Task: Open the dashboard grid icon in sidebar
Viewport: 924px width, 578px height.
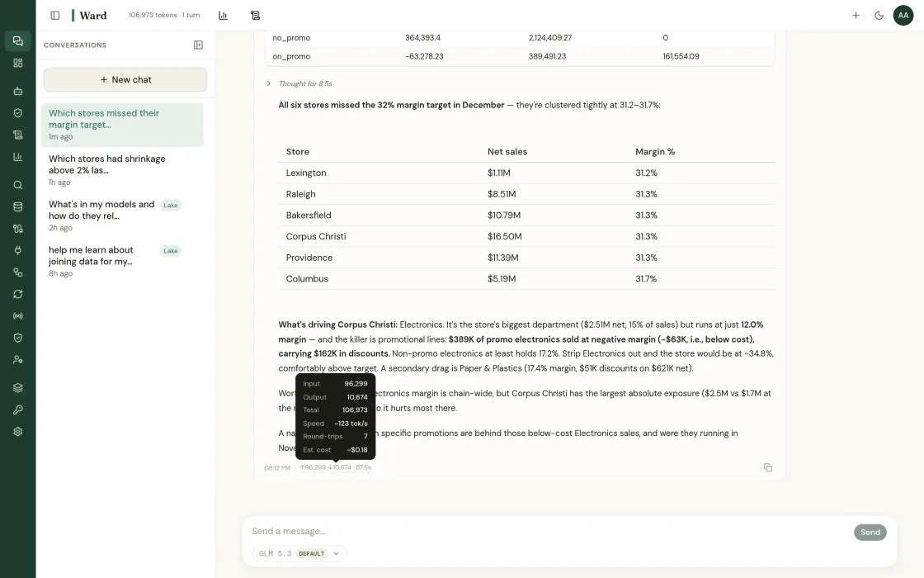Action: (17, 63)
